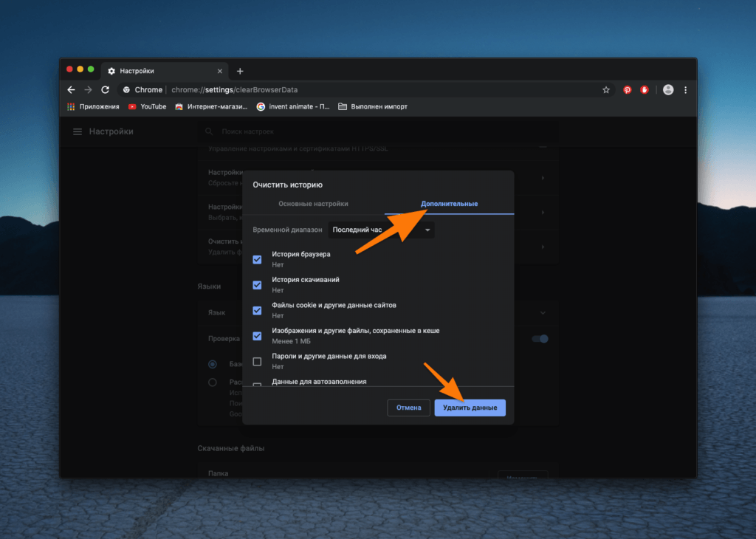Close the Настройки browser tab

point(220,72)
